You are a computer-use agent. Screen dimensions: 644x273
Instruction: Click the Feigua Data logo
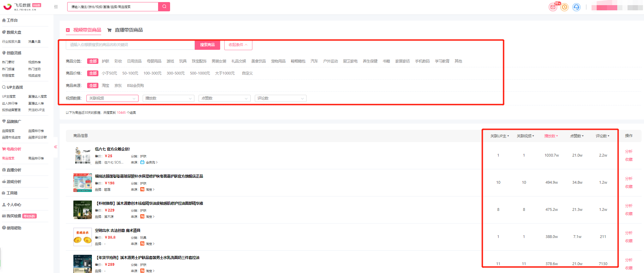[22, 7]
